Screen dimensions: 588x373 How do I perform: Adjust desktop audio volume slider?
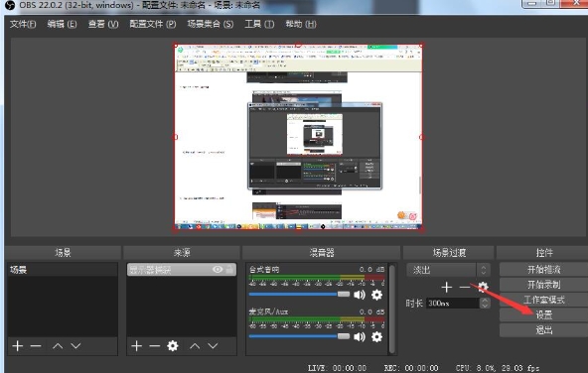pyautogui.click(x=299, y=295)
